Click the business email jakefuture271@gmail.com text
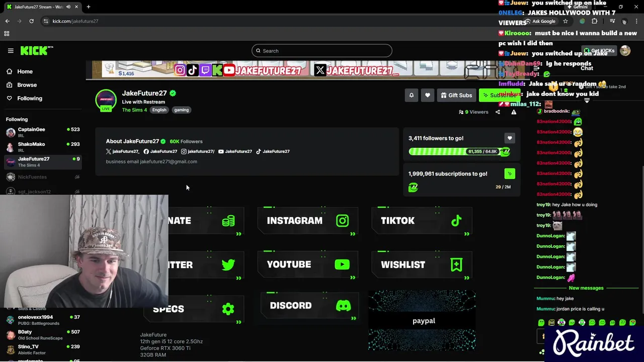The height and width of the screenshot is (362, 644). click(x=151, y=162)
